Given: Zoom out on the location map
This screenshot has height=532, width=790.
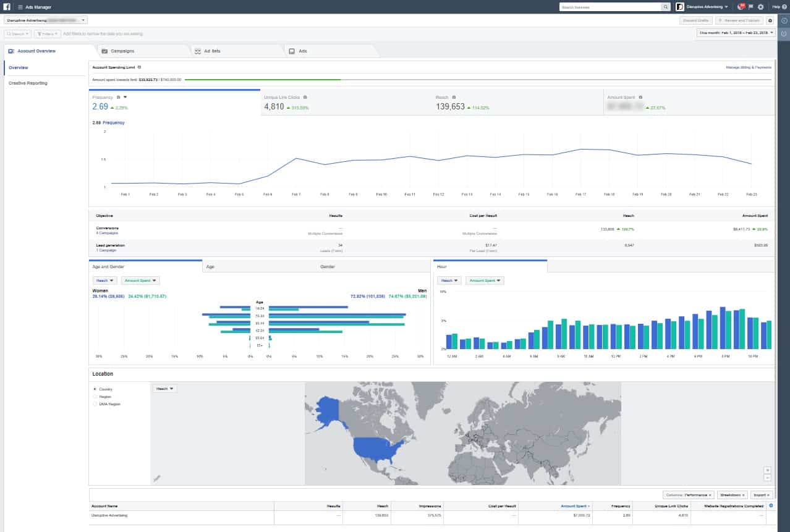Looking at the screenshot, I should click(768, 478).
